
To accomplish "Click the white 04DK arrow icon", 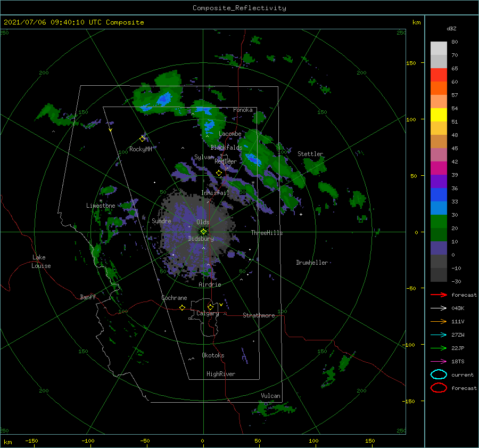I will click(x=439, y=308).
